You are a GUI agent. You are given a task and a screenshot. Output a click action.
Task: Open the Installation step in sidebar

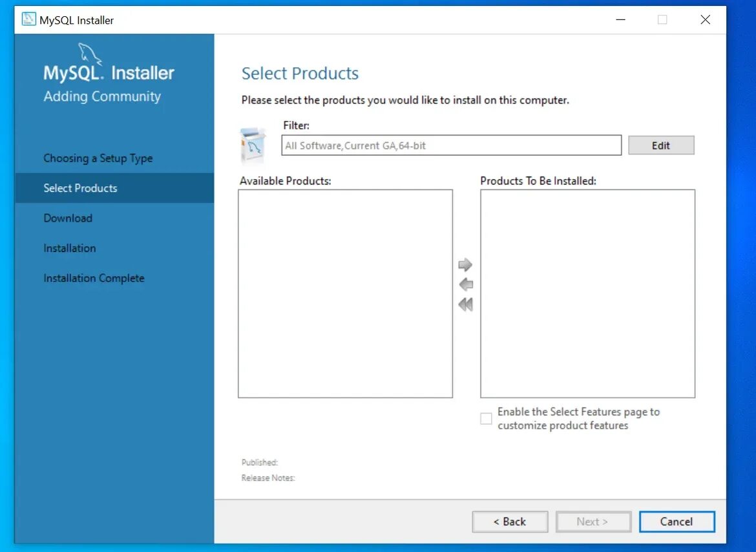[x=70, y=248]
